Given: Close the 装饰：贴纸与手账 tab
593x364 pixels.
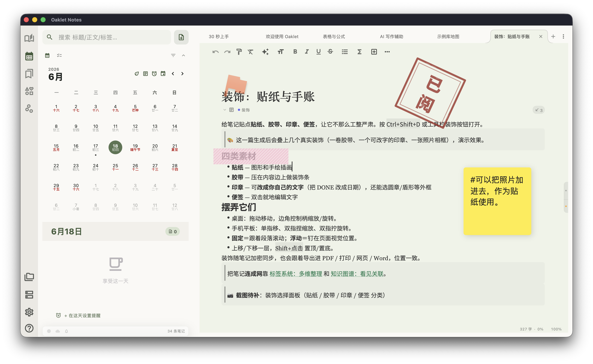Looking at the screenshot, I should 541,36.
